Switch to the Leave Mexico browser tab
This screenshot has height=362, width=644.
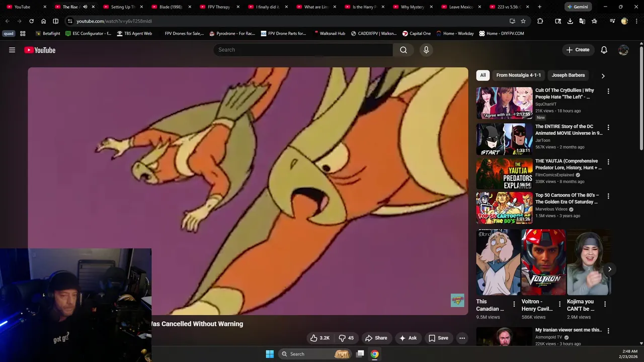click(x=461, y=7)
